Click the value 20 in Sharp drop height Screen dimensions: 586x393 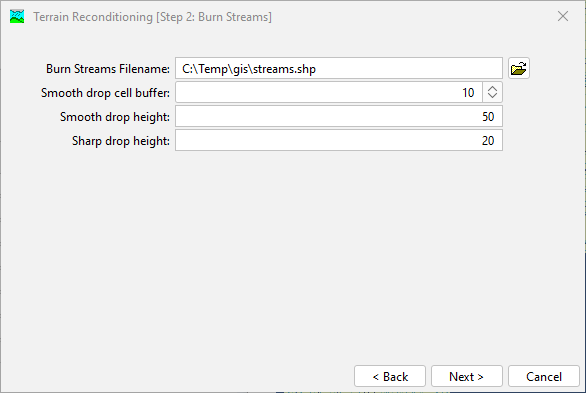[x=488, y=141]
